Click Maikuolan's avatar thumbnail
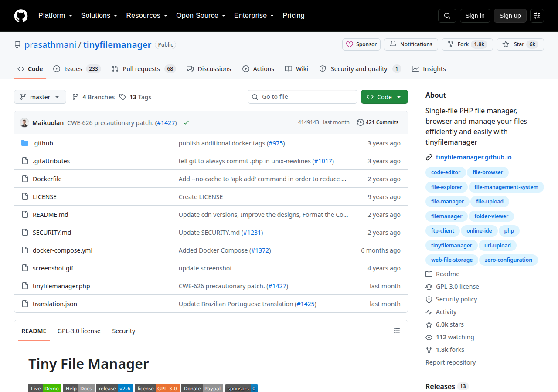Image resolution: width=558 pixels, height=392 pixels. pos(24,122)
